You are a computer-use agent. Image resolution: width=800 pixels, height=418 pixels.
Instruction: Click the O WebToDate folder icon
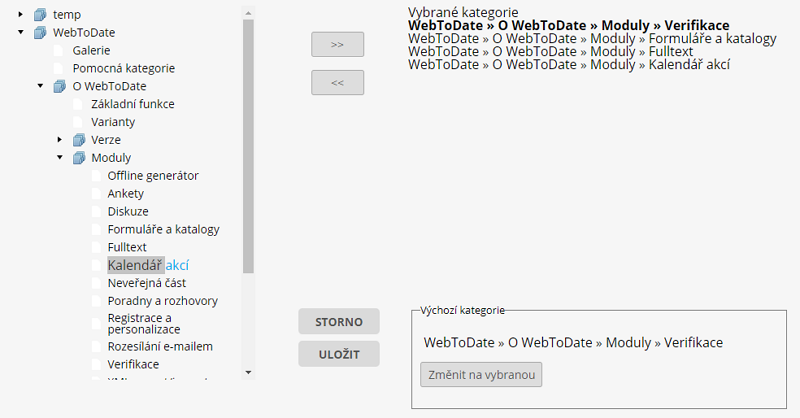click(59, 87)
